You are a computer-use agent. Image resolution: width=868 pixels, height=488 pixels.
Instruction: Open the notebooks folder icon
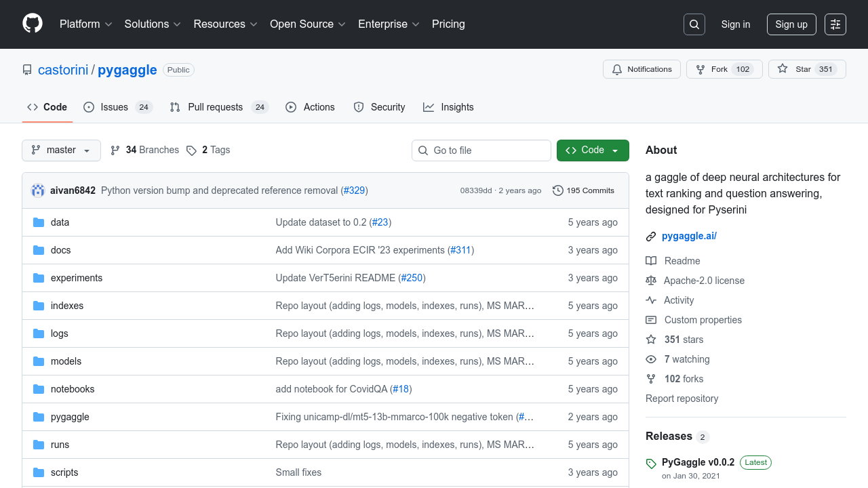pos(39,388)
